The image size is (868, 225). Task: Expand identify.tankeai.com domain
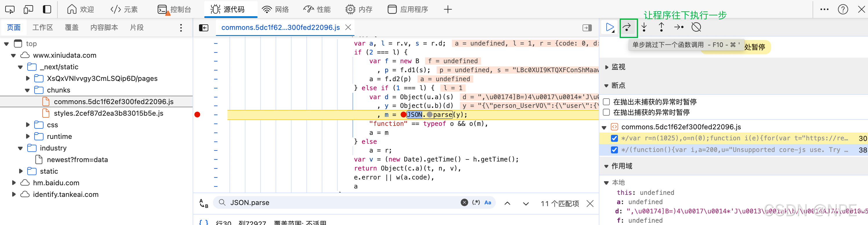point(14,194)
